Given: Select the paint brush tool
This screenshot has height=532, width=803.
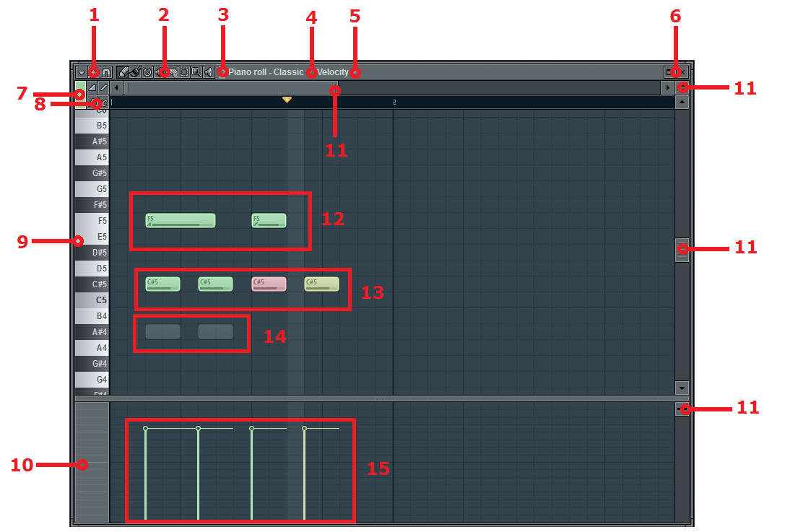Looking at the screenshot, I should click(135, 72).
